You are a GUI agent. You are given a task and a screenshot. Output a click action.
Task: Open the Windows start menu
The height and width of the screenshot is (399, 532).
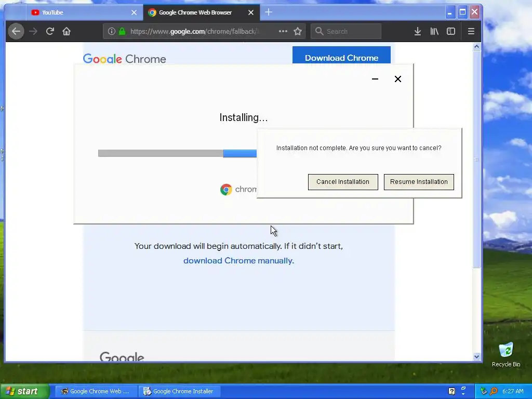pyautogui.click(x=24, y=391)
